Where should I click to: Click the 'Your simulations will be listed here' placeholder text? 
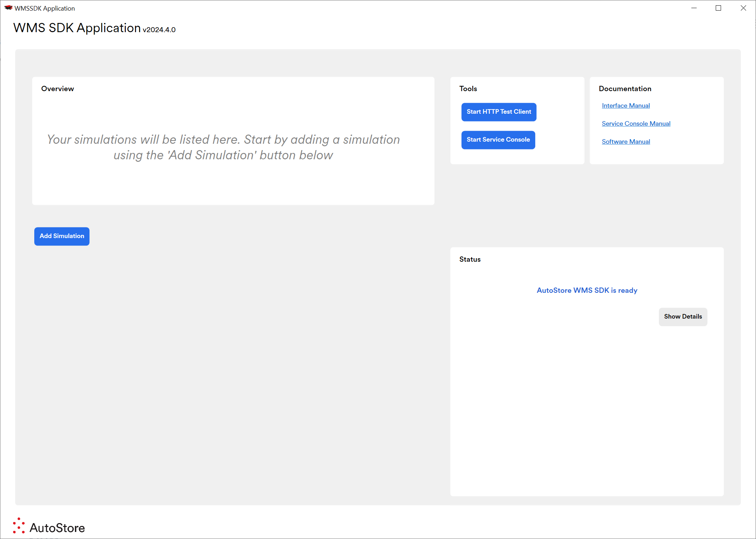[223, 147]
